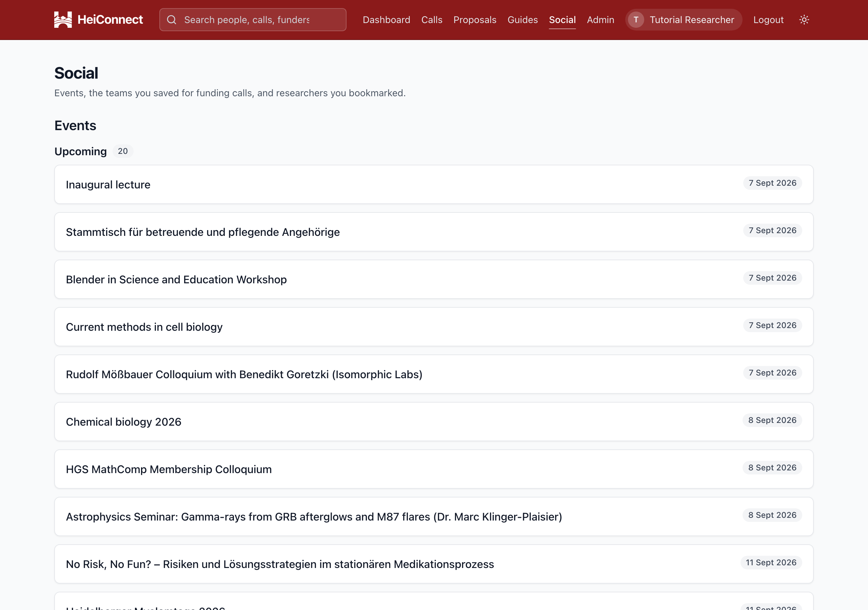
Task: Click the 8 Sept 2026 badge on HGS MathComp
Action: click(x=772, y=468)
